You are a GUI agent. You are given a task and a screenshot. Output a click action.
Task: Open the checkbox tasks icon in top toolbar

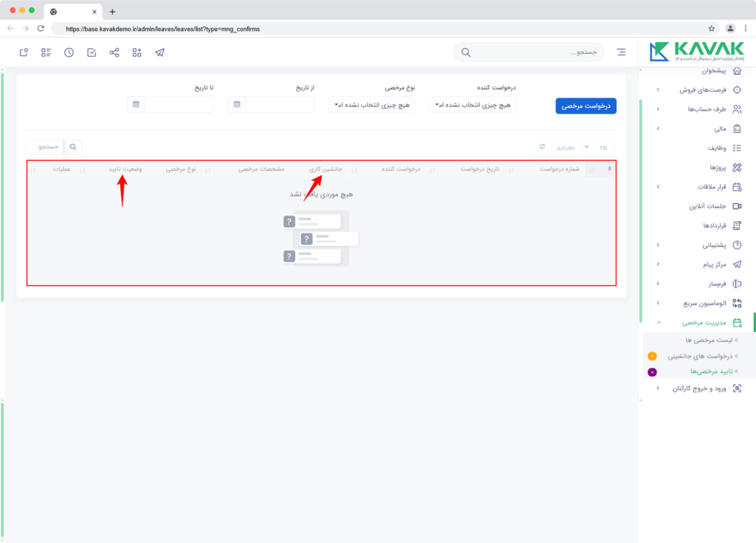92,52
